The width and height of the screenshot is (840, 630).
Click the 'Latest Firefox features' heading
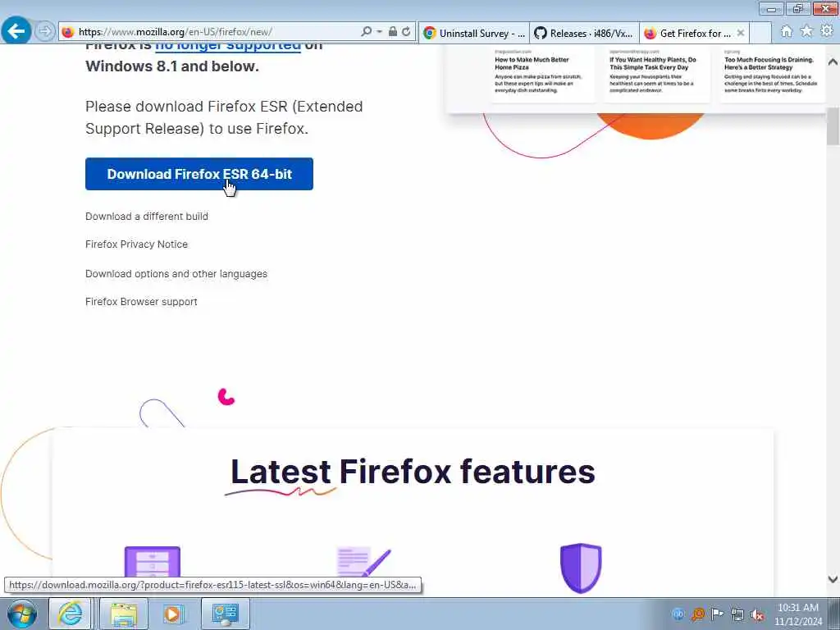coord(413,472)
